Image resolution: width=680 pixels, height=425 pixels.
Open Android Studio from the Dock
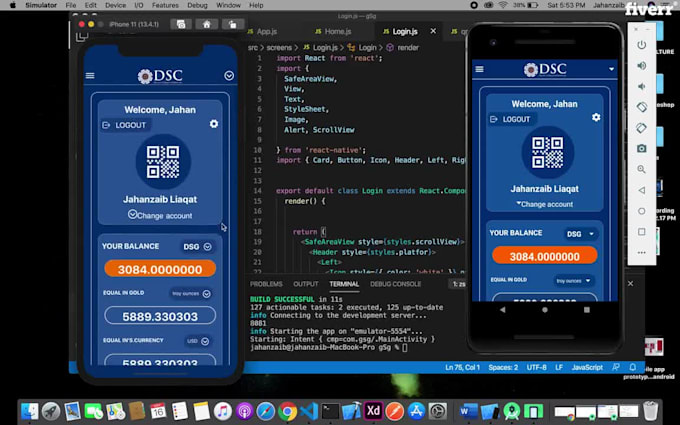tap(512, 411)
